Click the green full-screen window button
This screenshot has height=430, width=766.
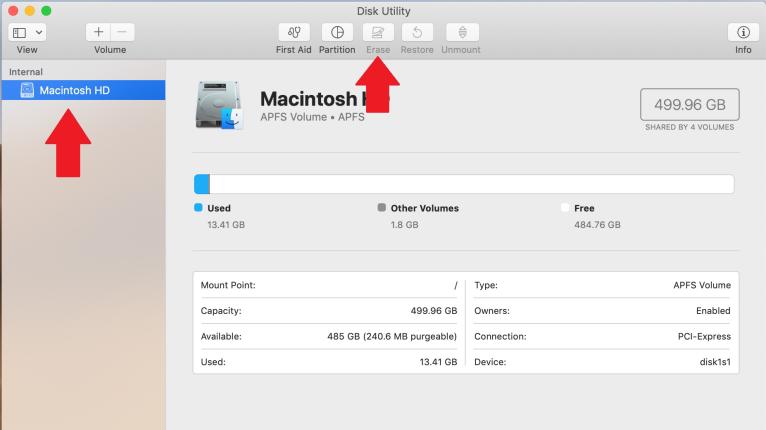pyautogui.click(x=46, y=10)
